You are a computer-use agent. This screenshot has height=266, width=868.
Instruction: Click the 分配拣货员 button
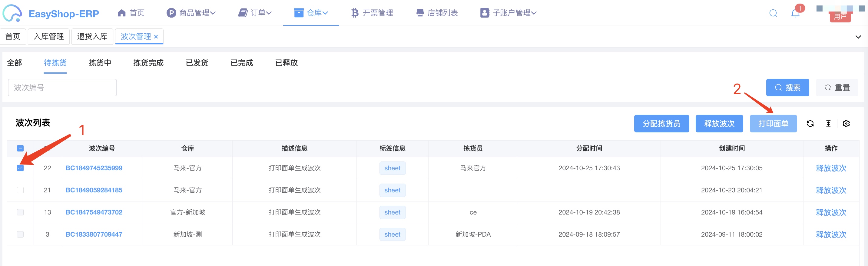[x=661, y=124]
